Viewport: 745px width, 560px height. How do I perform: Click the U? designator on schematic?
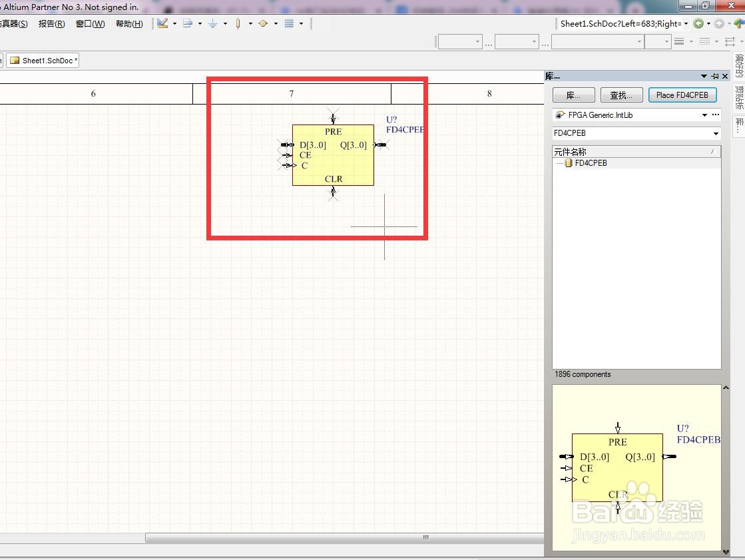[x=391, y=120]
